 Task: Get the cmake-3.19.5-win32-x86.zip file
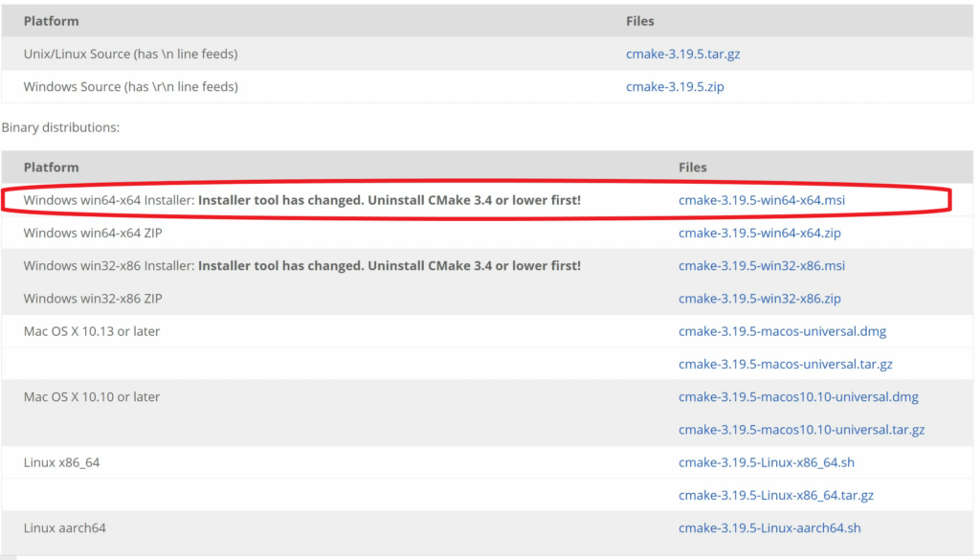click(x=759, y=298)
